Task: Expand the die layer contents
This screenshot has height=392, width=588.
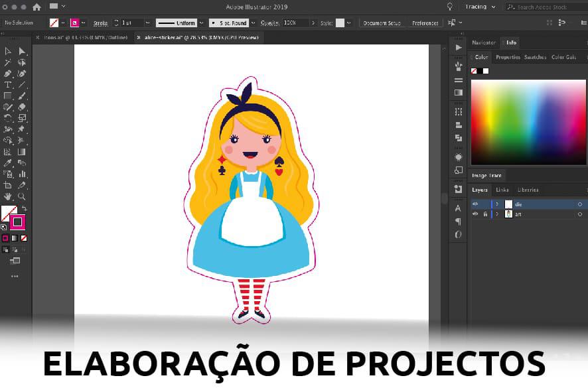Action: [497, 204]
